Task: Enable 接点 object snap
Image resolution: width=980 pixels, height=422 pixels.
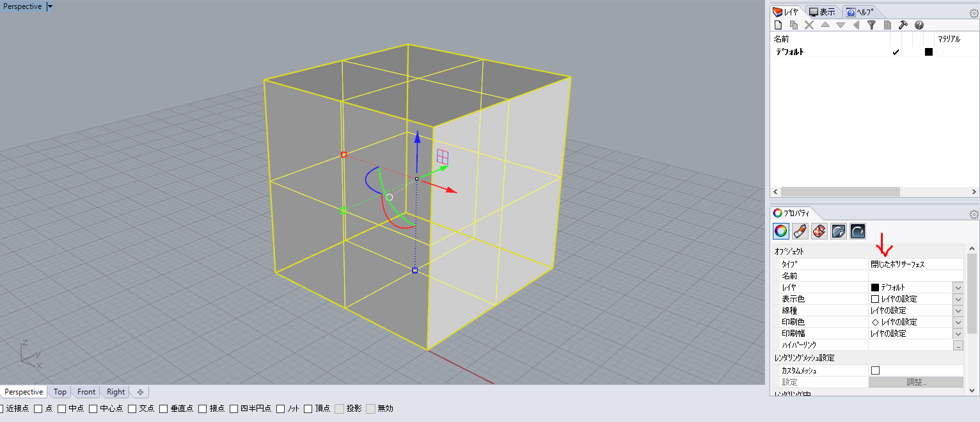Action: (x=203, y=409)
